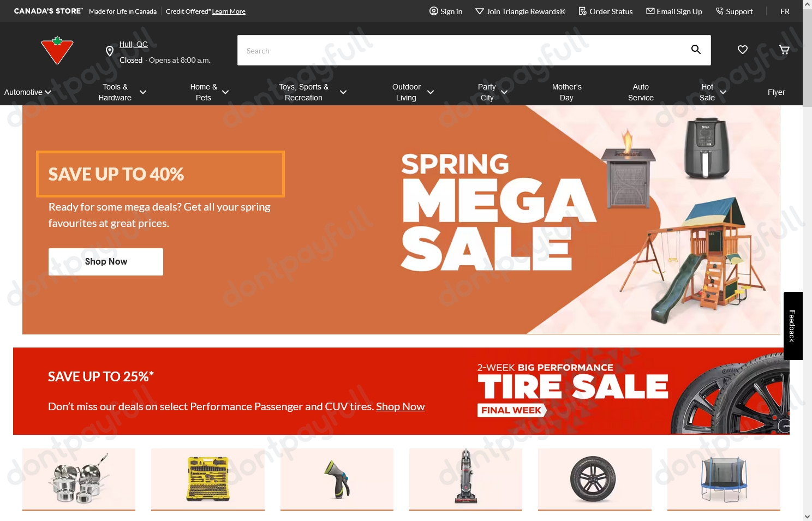The width and height of the screenshot is (812, 521).
Task: Click the Order Status icon
Action: 583,11
